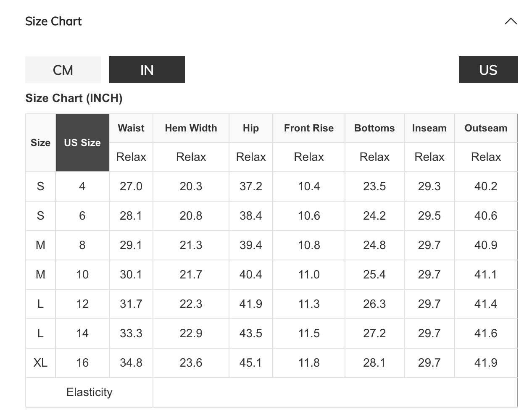Click the US region button
The width and height of the screenshot is (532, 420).
[488, 70]
